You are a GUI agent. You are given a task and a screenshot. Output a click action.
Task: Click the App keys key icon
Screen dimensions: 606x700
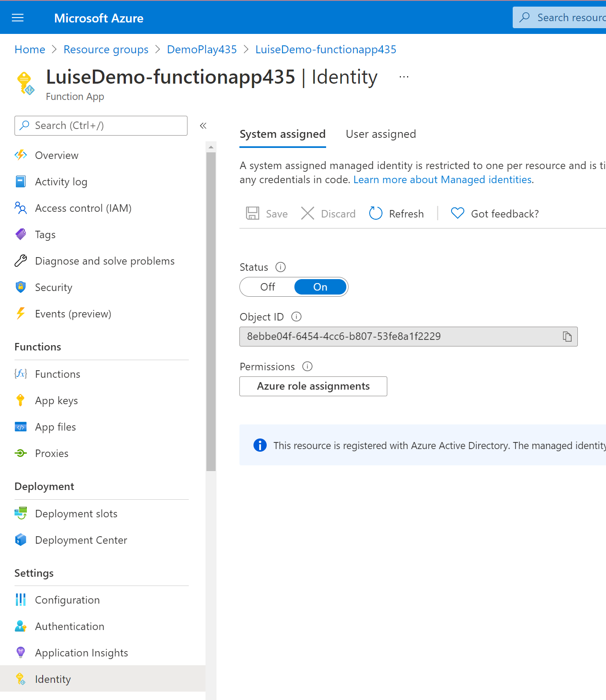tap(21, 400)
